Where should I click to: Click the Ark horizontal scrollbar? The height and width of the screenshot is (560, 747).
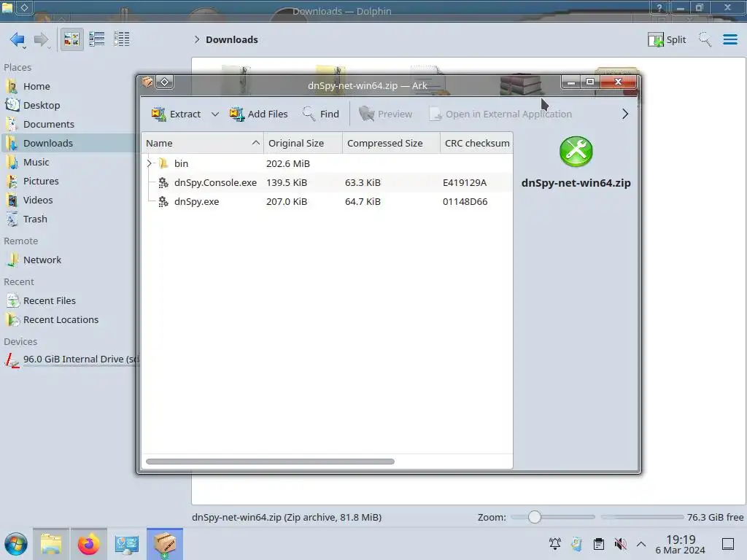pos(270,462)
